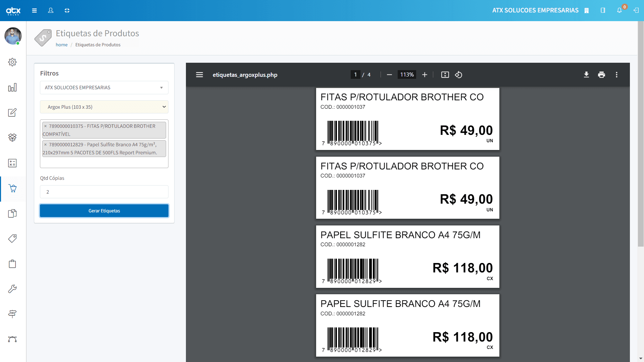This screenshot has height=362, width=644.
Task: Fit PDF to page
Action: pyautogui.click(x=445, y=75)
